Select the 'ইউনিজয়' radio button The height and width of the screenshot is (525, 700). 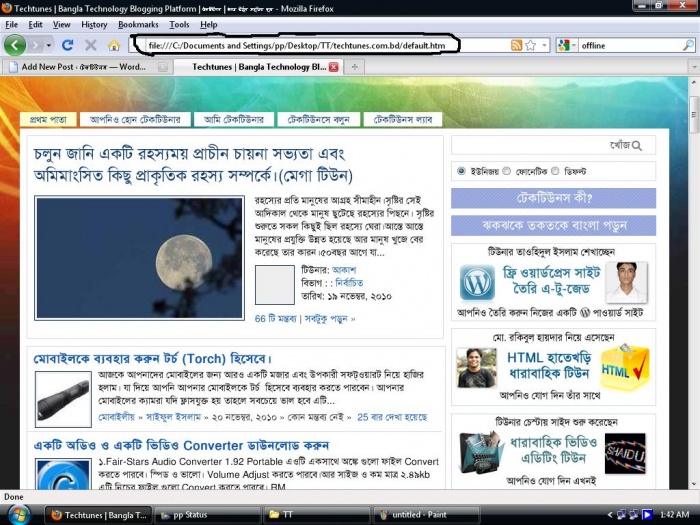pos(461,171)
